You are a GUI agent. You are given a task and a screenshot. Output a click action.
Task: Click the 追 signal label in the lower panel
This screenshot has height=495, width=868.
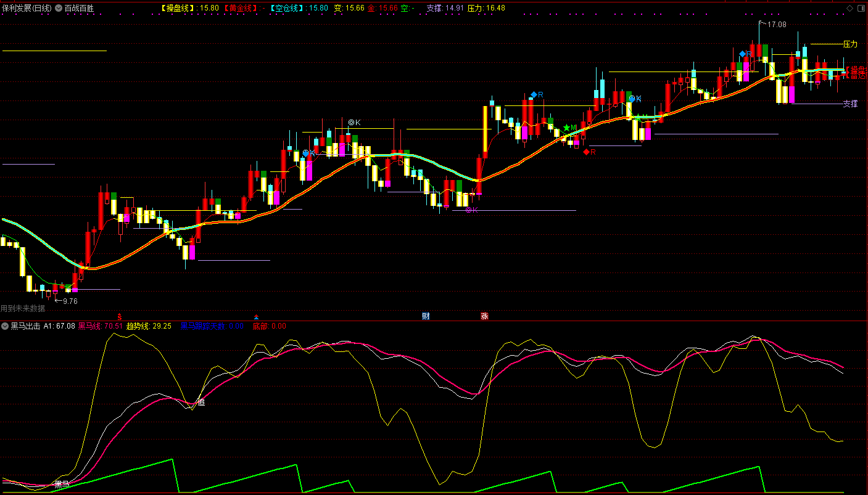201,403
